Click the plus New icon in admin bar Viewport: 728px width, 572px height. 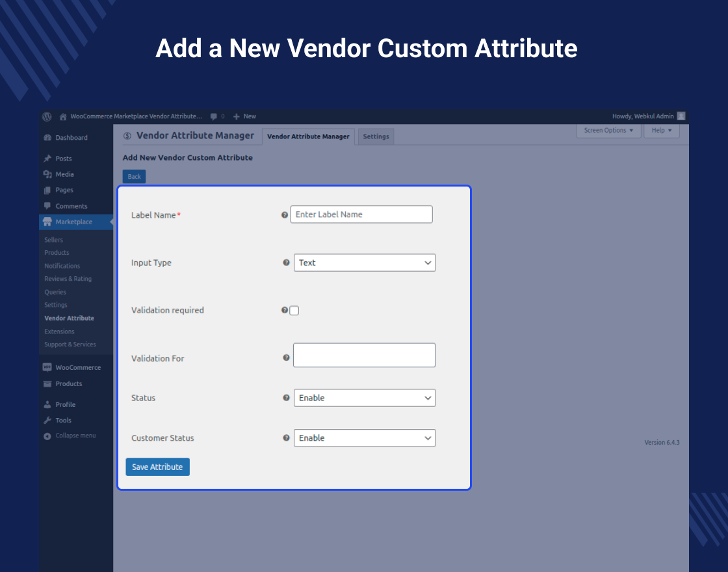[x=237, y=116]
